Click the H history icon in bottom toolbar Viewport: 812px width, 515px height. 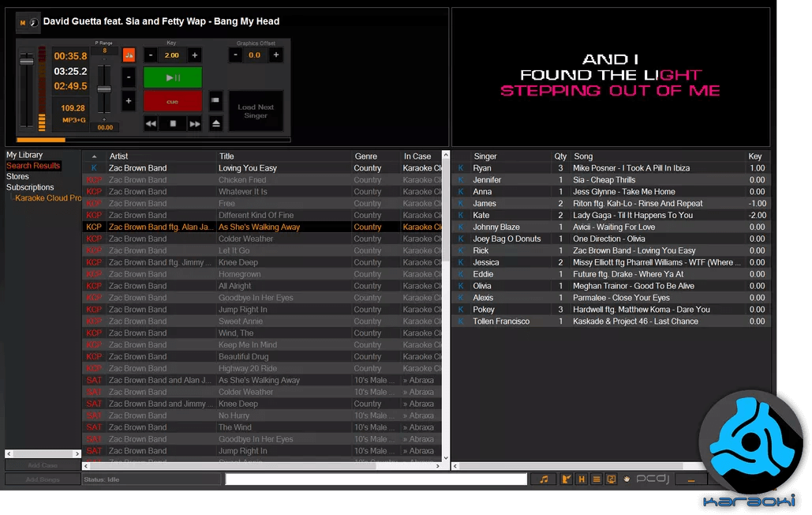pos(582,479)
